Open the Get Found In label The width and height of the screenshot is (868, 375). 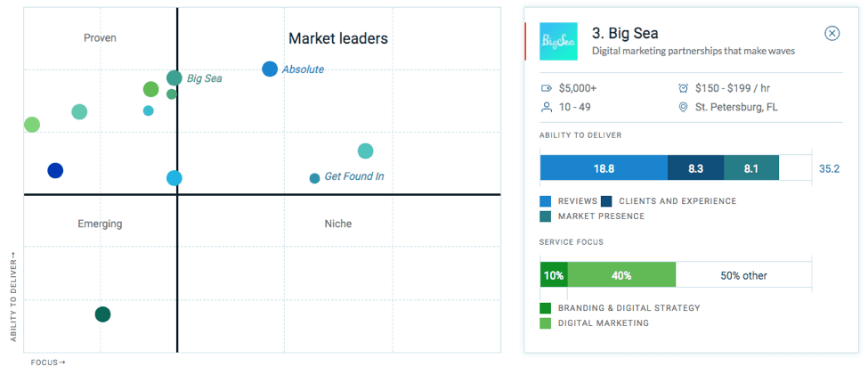tap(353, 176)
